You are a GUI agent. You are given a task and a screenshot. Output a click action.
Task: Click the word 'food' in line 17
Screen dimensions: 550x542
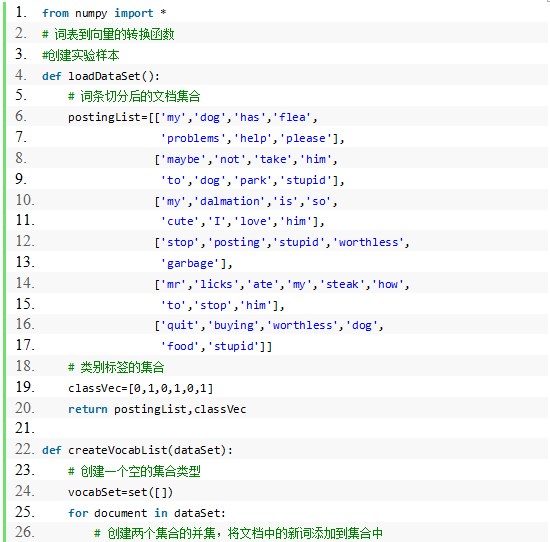180,347
